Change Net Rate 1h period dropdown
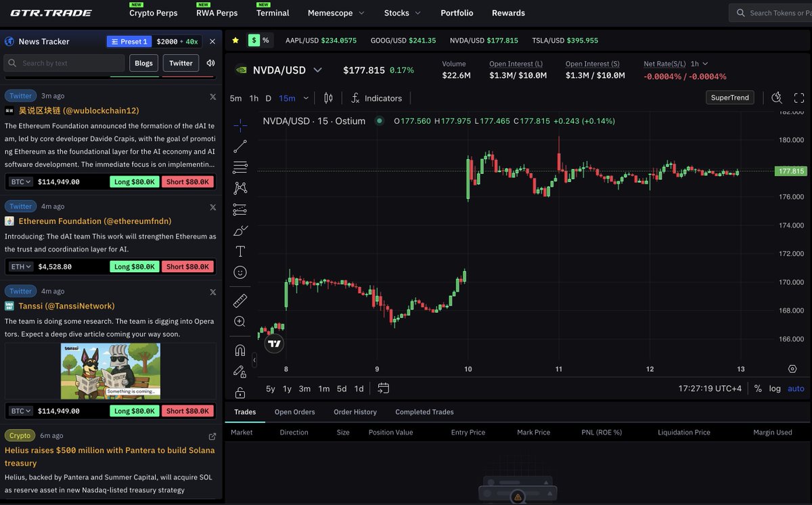The height and width of the screenshot is (505, 812). tap(699, 64)
